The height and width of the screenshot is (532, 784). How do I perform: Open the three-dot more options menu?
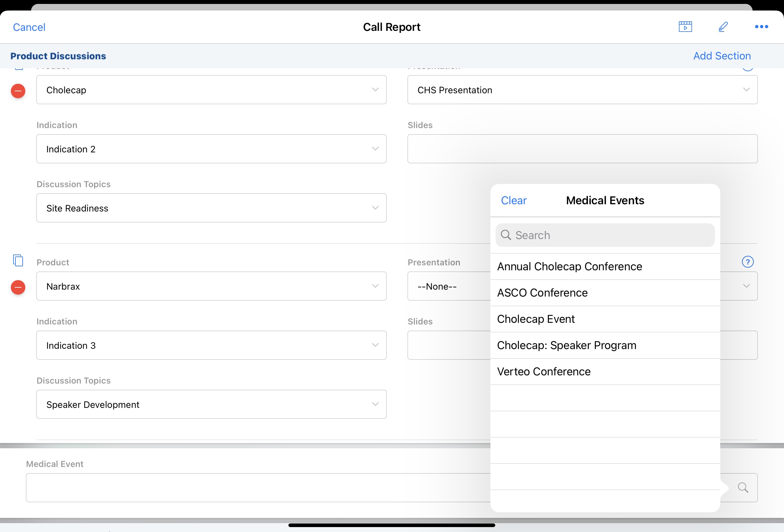pyautogui.click(x=761, y=27)
